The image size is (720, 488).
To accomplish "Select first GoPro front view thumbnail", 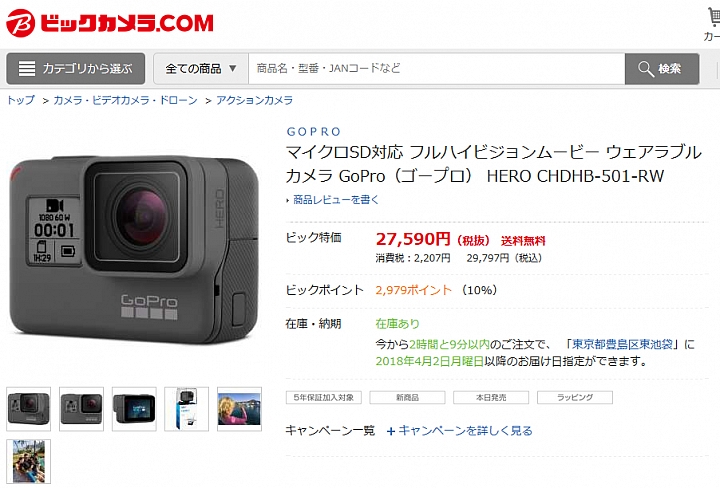I will [x=28, y=409].
